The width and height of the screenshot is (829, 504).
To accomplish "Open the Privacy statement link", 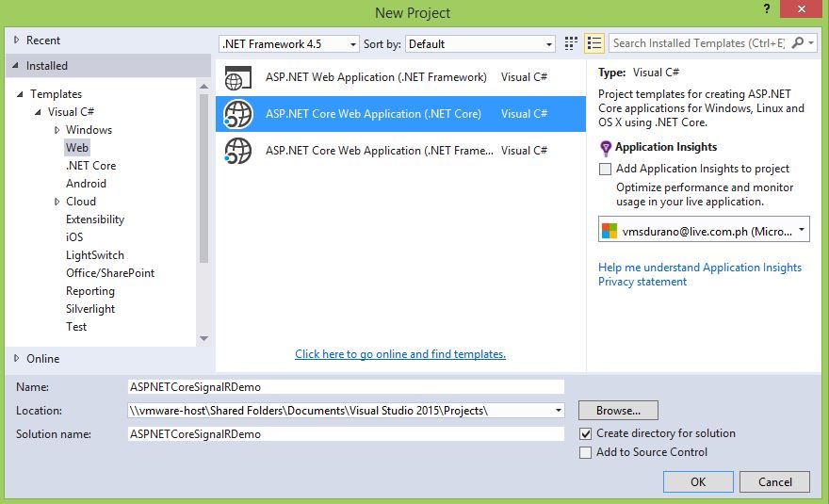I will (642, 282).
